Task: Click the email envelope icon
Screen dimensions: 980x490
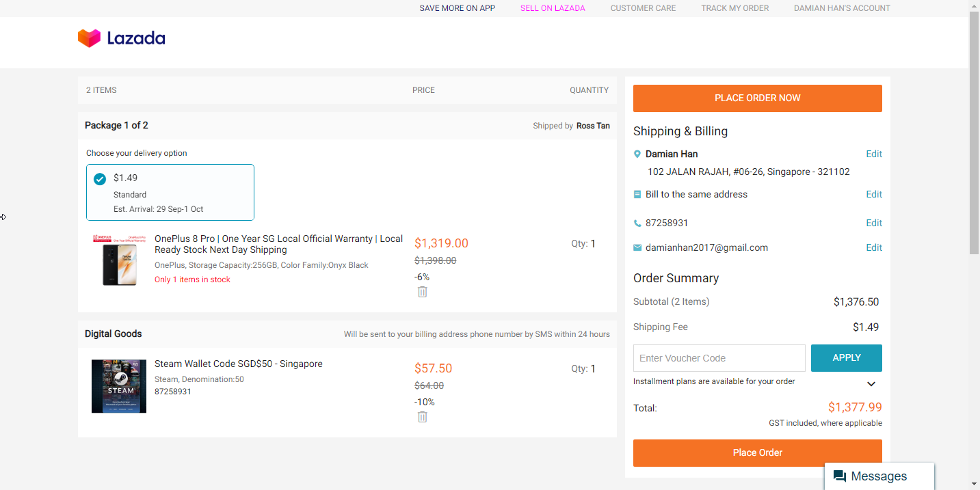Action: 637,248
